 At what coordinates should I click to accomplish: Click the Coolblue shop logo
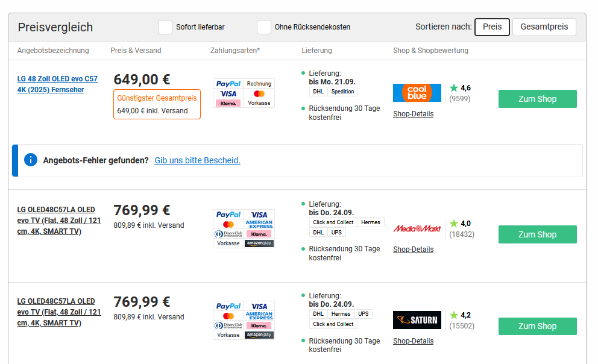point(417,93)
